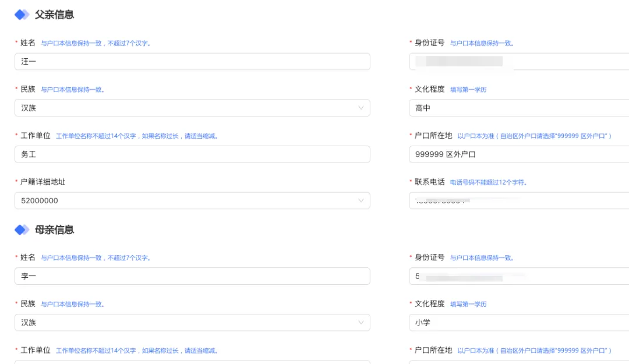The height and width of the screenshot is (364, 629).
Task: Click the 身份证号 label in the father section
Action: point(429,43)
